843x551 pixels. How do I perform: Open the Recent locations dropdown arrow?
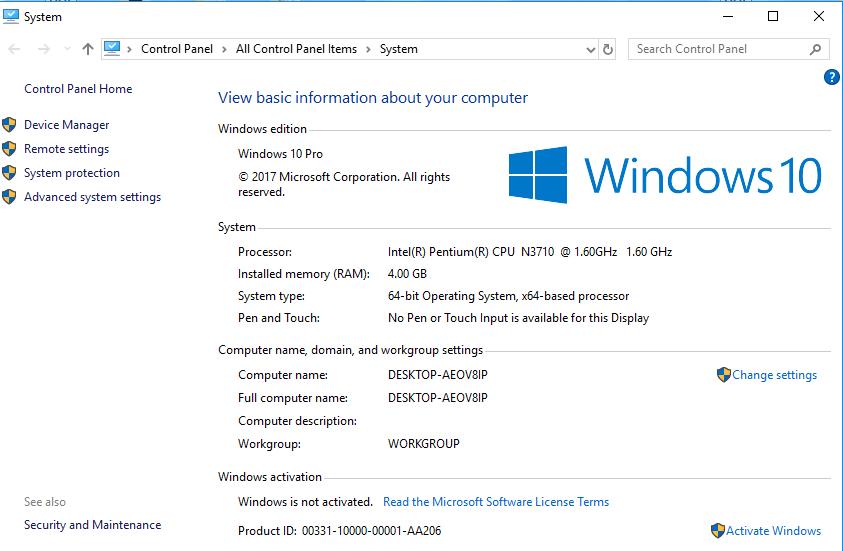[x=67, y=49]
